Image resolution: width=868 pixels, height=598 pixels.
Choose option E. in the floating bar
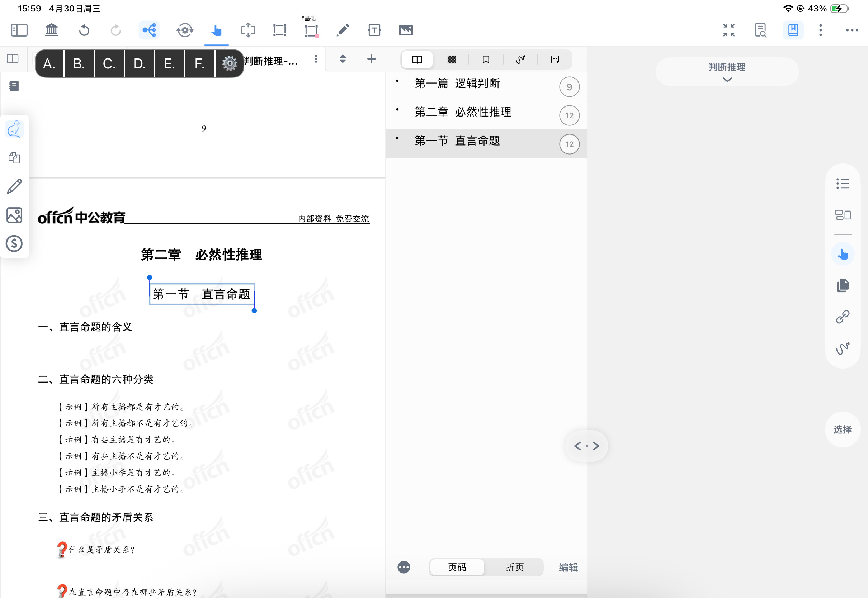coord(169,64)
